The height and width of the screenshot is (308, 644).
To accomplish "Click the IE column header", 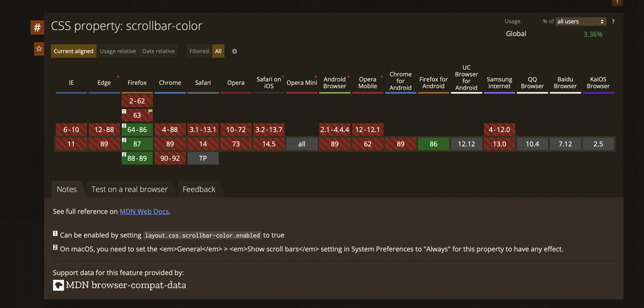I will (x=71, y=83).
